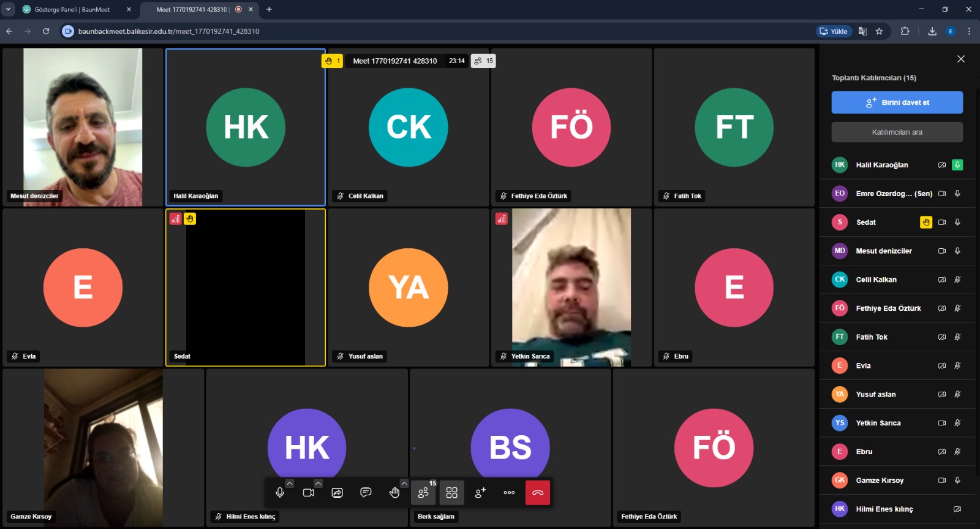Close the participants side panel
Viewport: 980px width, 529px height.
[961, 59]
